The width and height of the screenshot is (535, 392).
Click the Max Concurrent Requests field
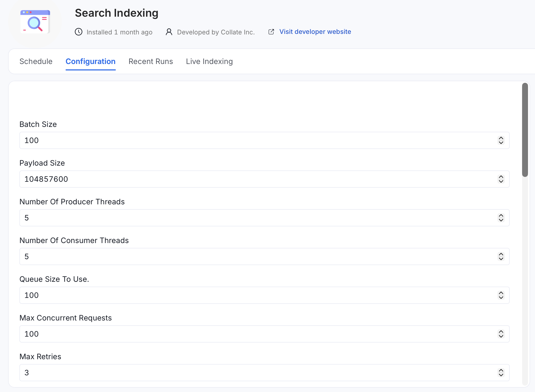(264, 334)
